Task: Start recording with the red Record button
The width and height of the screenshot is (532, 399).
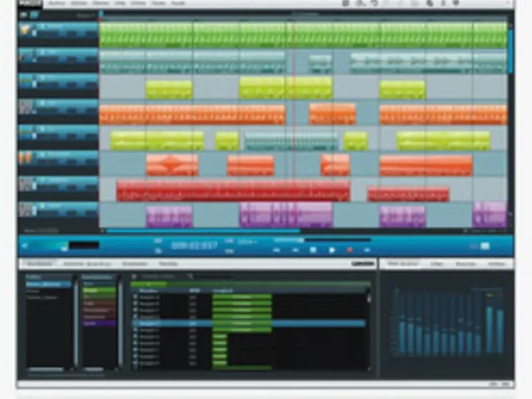Action: [x=350, y=251]
